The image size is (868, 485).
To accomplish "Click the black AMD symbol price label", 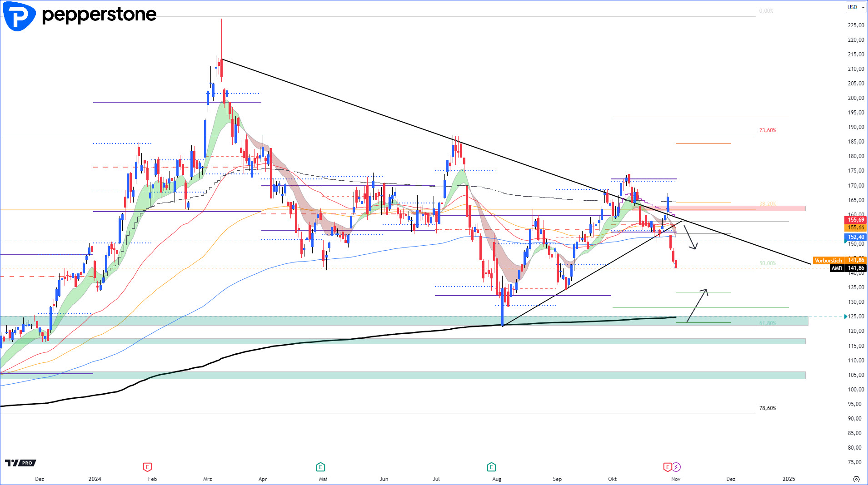I will (x=837, y=268).
